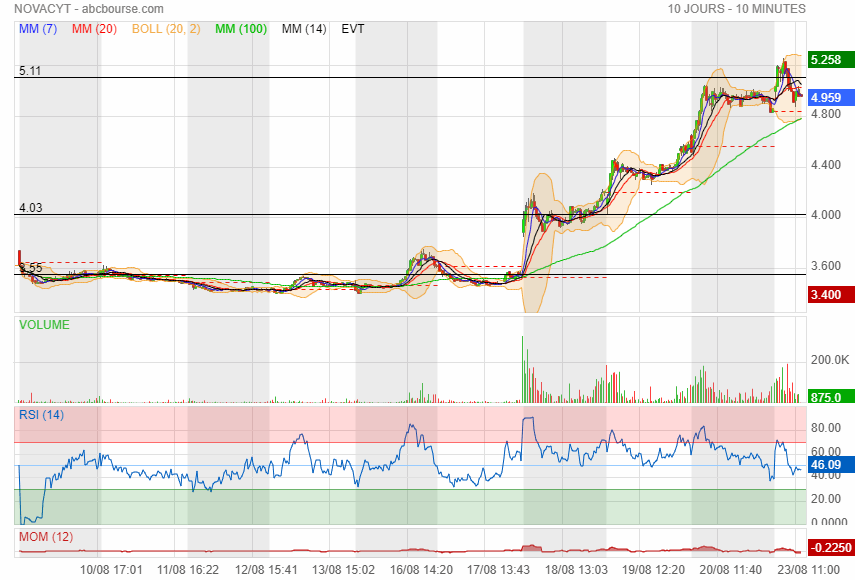Click the MOM (12) panel label
855x580 pixels.
(x=46, y=537)
